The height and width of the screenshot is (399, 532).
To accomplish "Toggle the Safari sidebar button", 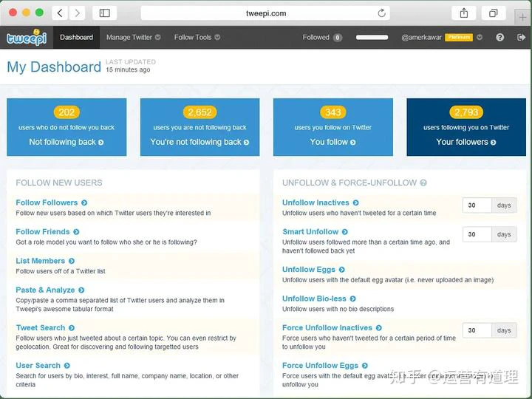I will [x=104, y=13].
